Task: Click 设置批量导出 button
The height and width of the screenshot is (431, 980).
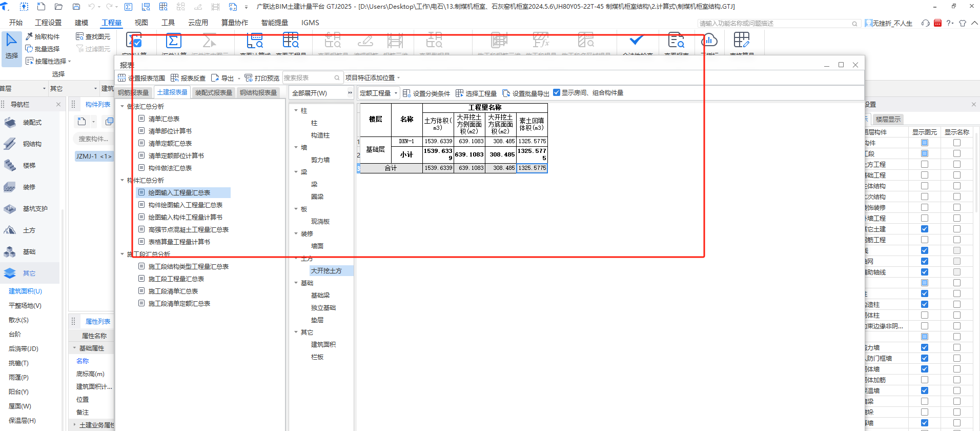Action: [526, 93]
